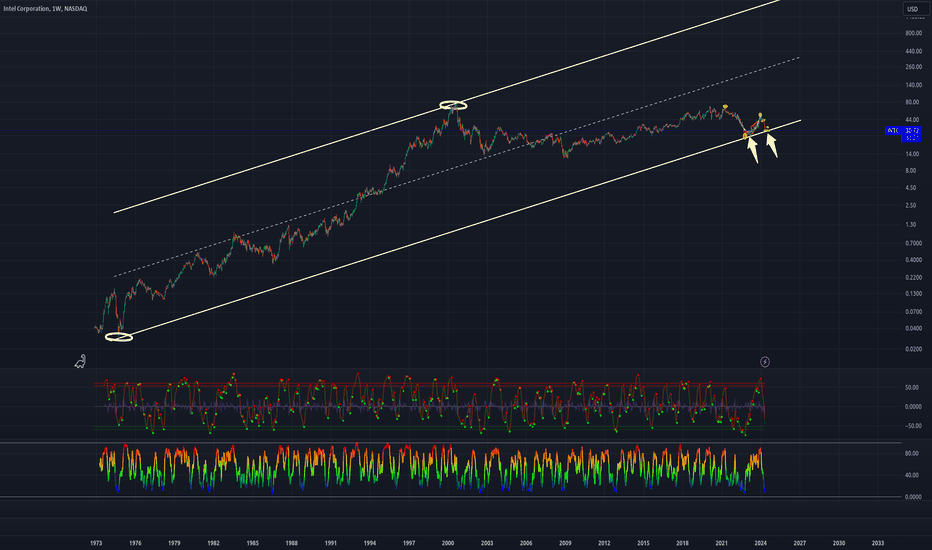Click the 0.0400 price axis label
932x550 pixels.
pyautogui.click(x=914, y=328)
